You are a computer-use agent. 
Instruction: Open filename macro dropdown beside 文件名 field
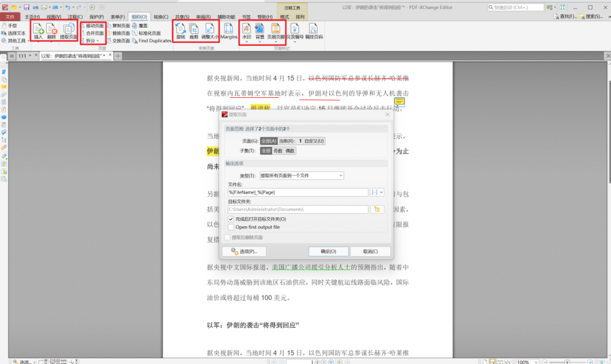pos(377,192)
